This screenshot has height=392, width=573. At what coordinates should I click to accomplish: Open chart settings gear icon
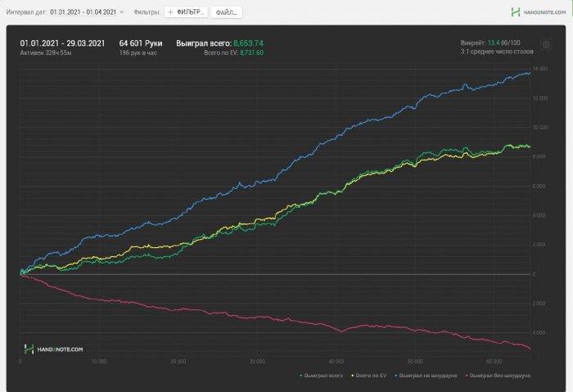point(546,44)
